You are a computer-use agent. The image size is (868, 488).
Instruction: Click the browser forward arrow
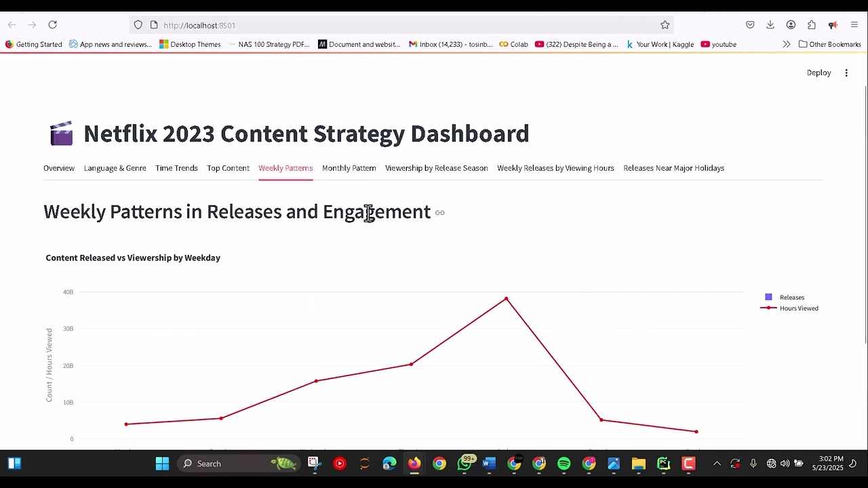(x=32, y=25)
